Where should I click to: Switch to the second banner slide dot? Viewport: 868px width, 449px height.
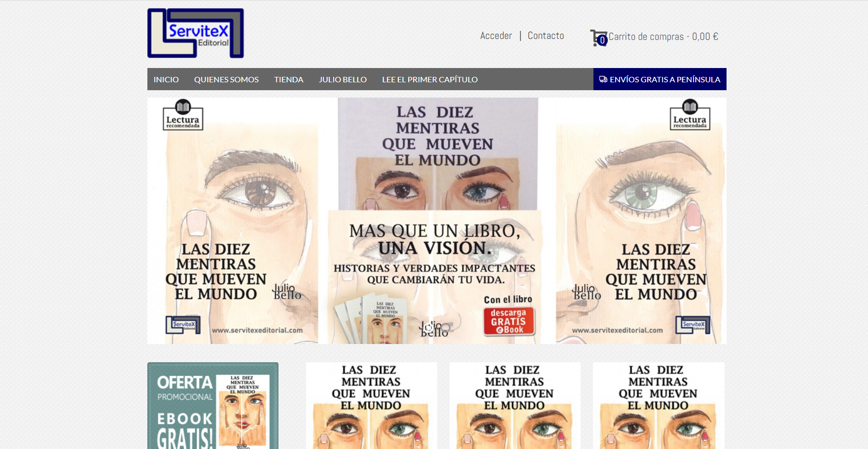[x=446, y=327]
